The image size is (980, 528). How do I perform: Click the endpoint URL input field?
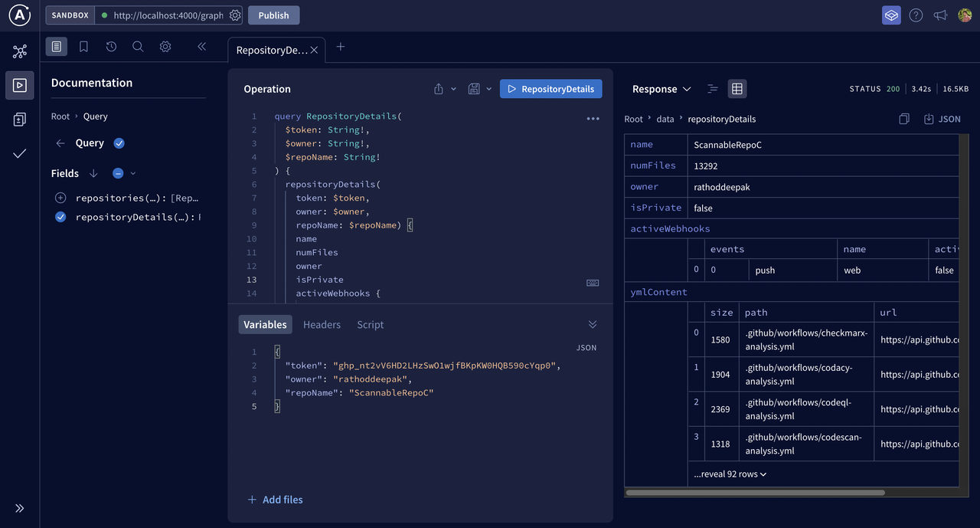click(168, 15)
